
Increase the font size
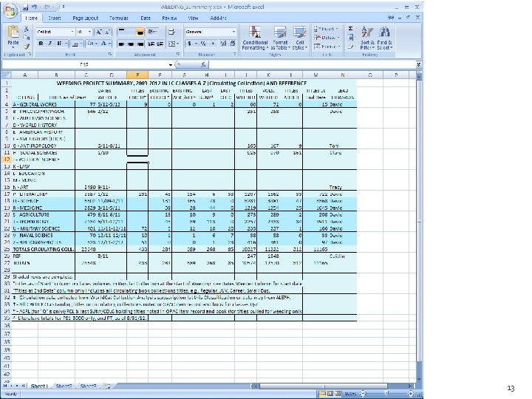point(98,32)
